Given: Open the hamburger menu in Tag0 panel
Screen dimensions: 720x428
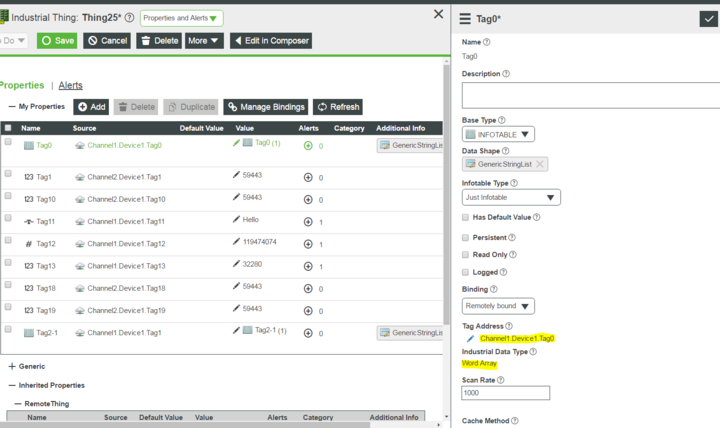Looking at the screenshot, I should (x=465, y=19).
